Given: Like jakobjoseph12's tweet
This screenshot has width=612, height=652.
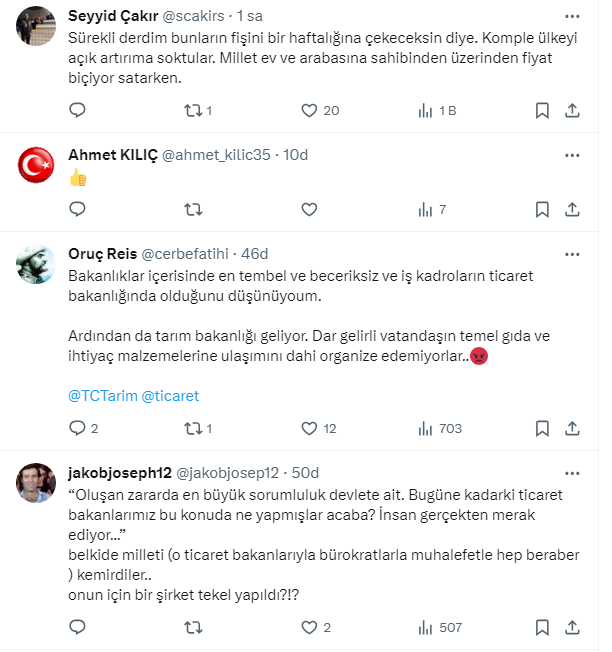Looking at the screenshot, I should [309, 628].
